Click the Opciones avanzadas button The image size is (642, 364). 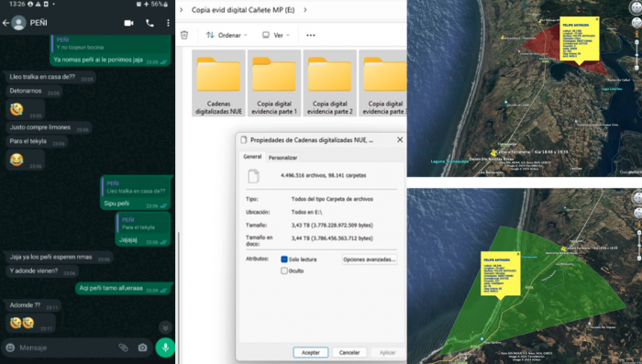tap(370, 259)
